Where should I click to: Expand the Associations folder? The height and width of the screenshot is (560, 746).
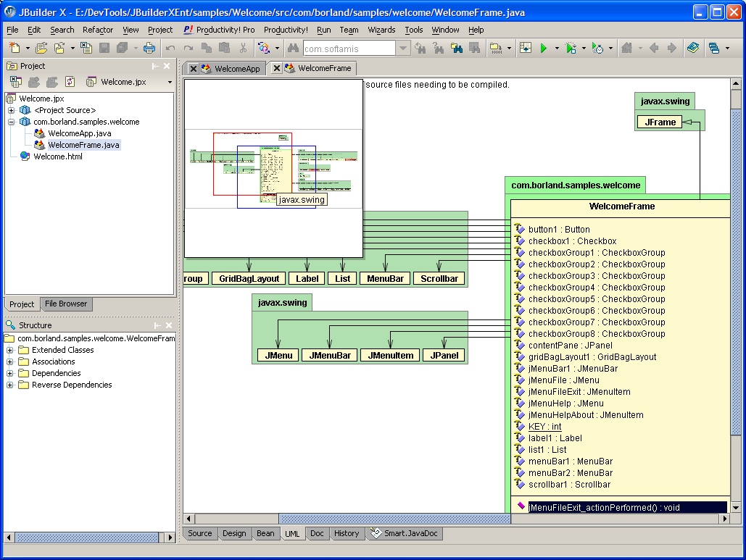coord(9,362)
